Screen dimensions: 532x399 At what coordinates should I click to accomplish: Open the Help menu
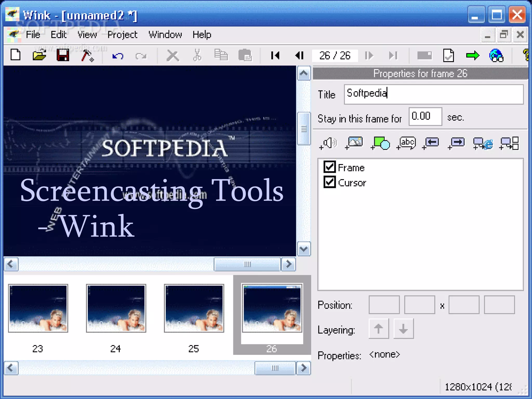pyautogui.click(x=202, y=35)
